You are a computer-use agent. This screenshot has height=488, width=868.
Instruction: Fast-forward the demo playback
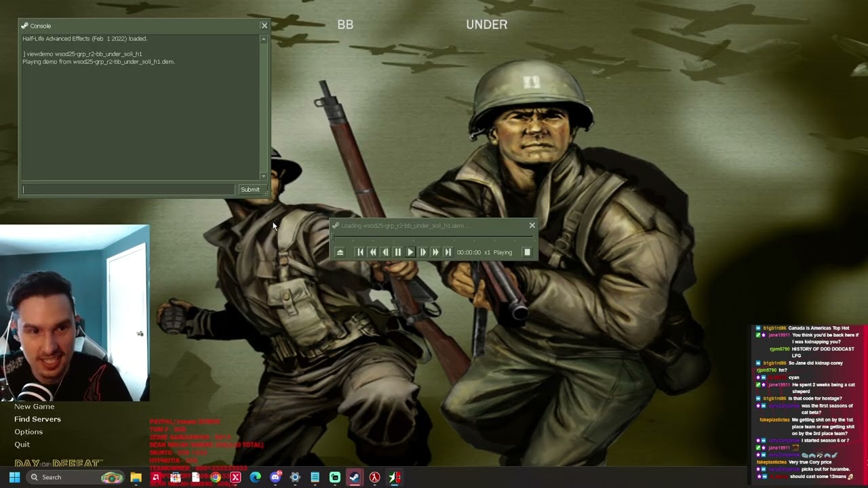pos(435,252)
